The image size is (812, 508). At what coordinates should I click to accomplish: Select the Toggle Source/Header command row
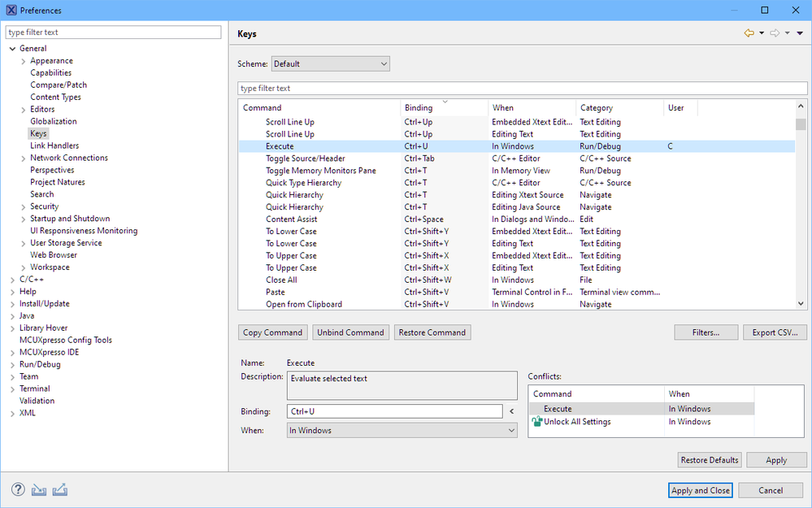pos(517,158)
